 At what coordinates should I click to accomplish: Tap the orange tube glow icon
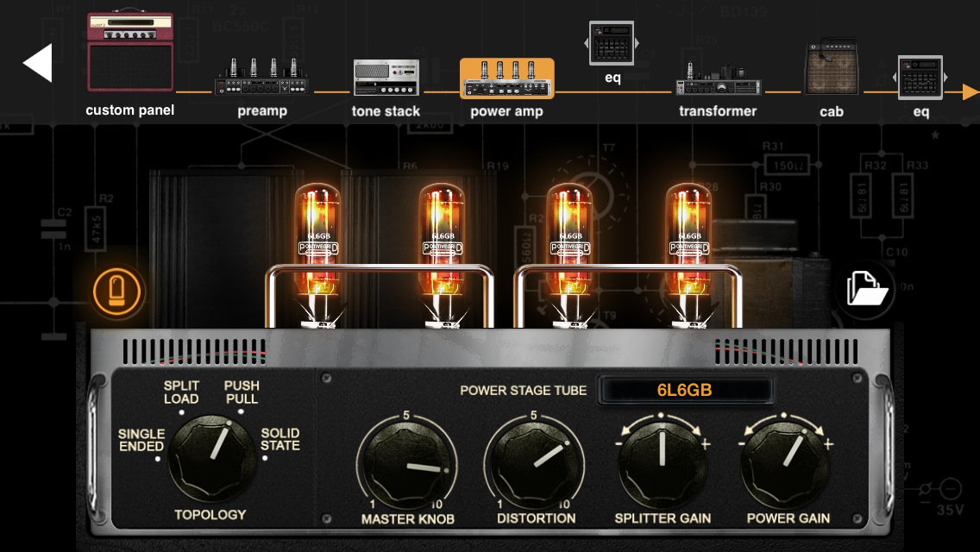tap(118, 292)
